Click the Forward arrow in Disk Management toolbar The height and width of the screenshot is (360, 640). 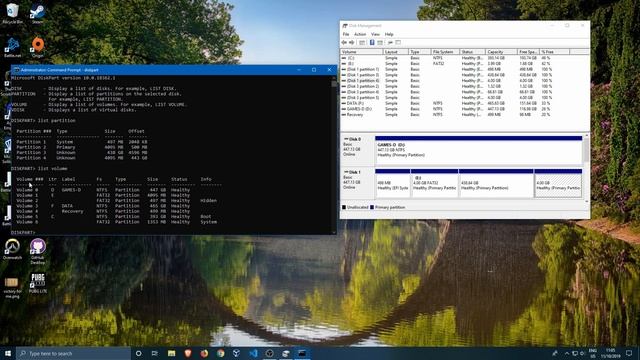(352, 42)
